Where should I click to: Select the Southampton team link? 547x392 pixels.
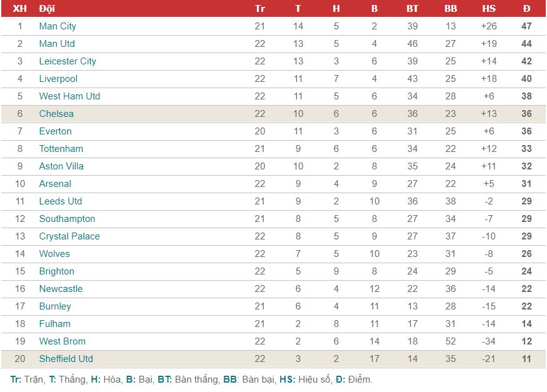[x=67, y=219]
